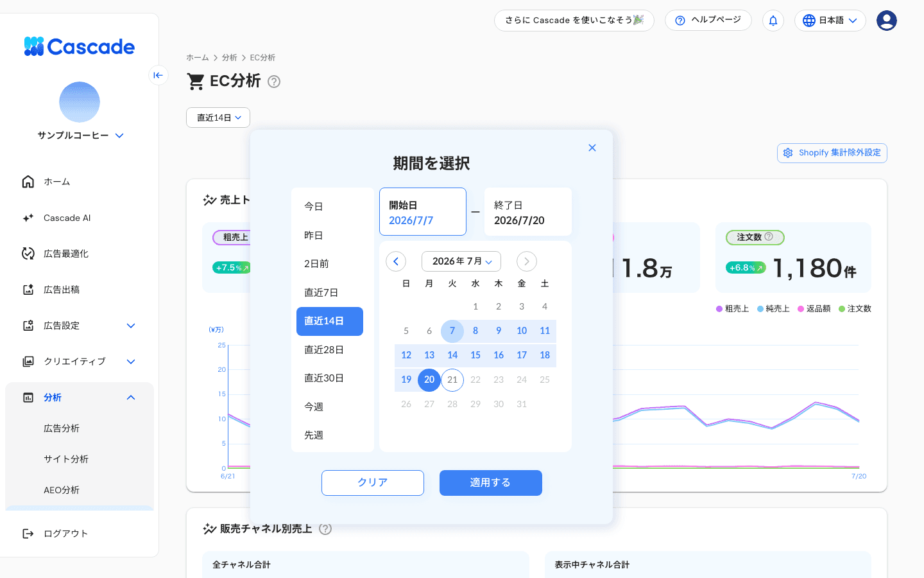Image resolution: width=924 pixels, height=578 pixels.
Task: Open 広告分析 submenu item
Action: [x=62, y=428]
